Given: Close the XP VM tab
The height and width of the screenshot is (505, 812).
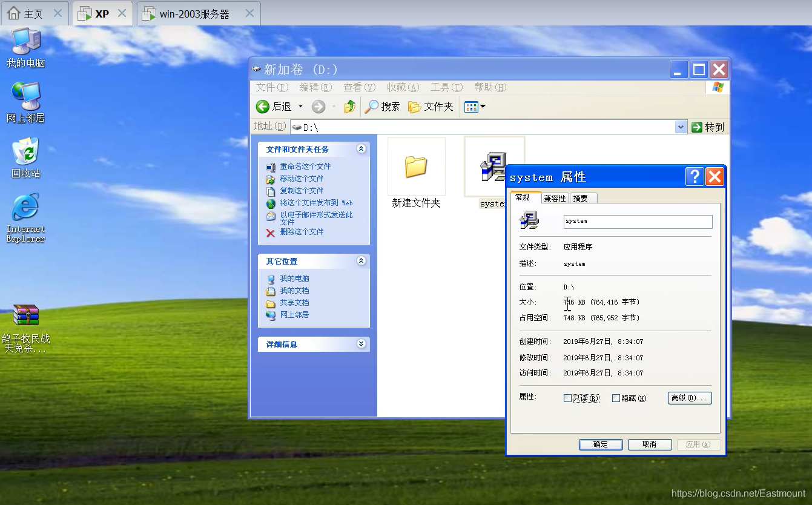Looking at the screenshot, I should 122,13.
